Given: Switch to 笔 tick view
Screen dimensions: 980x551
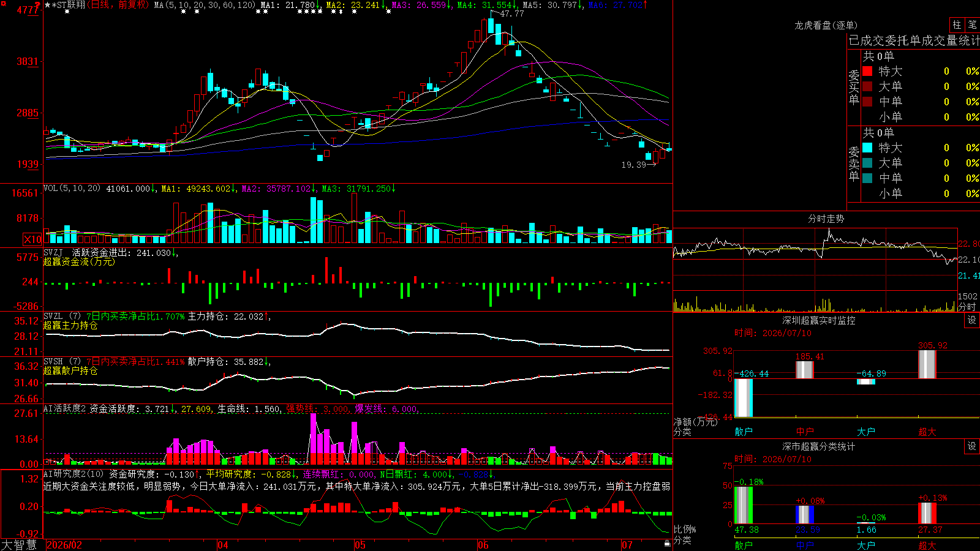Looking at the screenshot, I should pyautogui.click(x=972, y=25).
